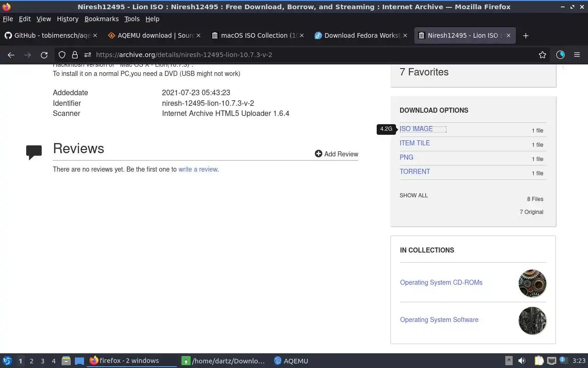
Task: Click the show desktop taskbar icon
Action: pyautogui.click(x=79, y=361)
